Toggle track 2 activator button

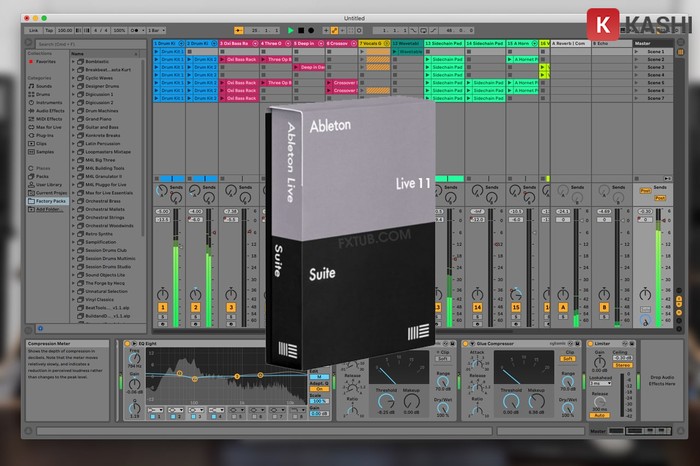(x=196, y=308)
